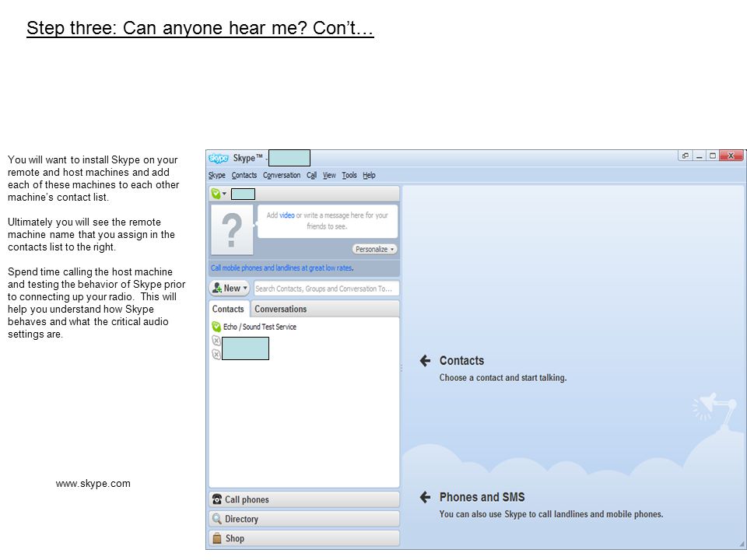This screenshot has height=560, width=747.
Task: Click the Directory button
Action: coord(304,519)
